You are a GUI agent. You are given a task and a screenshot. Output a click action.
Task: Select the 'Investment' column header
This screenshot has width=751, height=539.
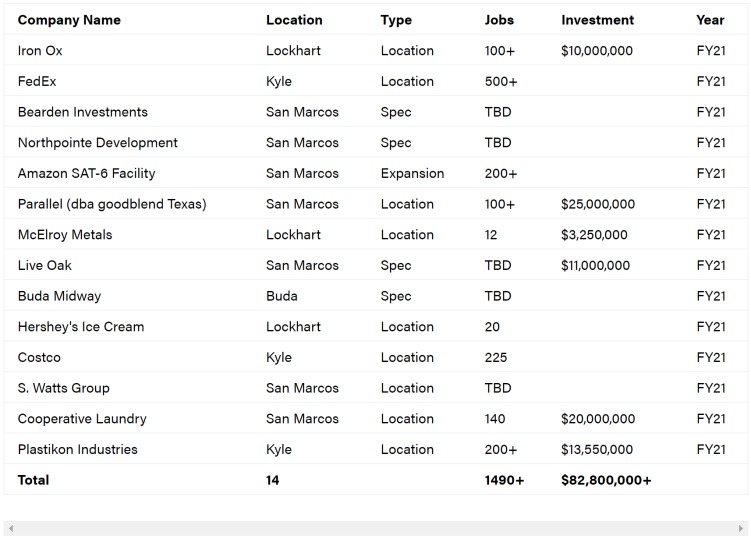[x=597, y=20]
